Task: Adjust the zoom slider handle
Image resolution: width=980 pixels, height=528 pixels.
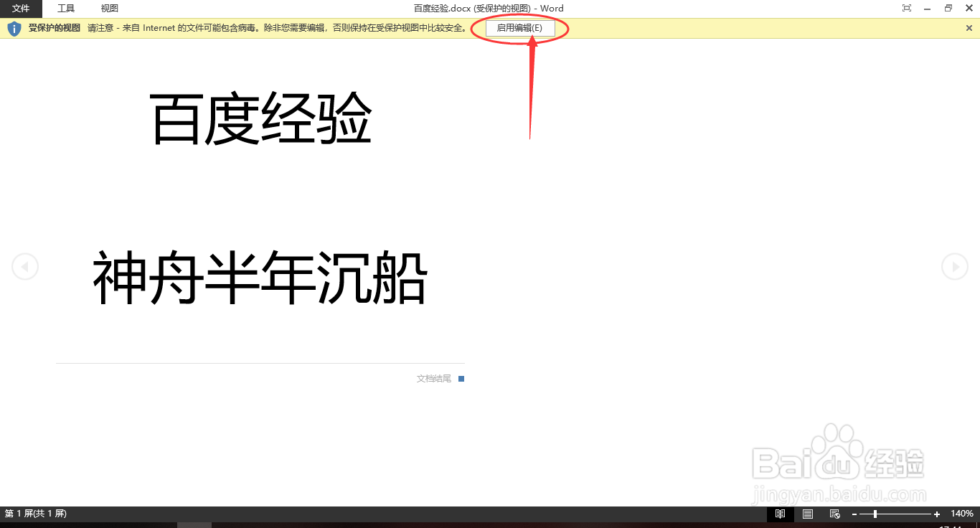Action: tap(875, 514)
